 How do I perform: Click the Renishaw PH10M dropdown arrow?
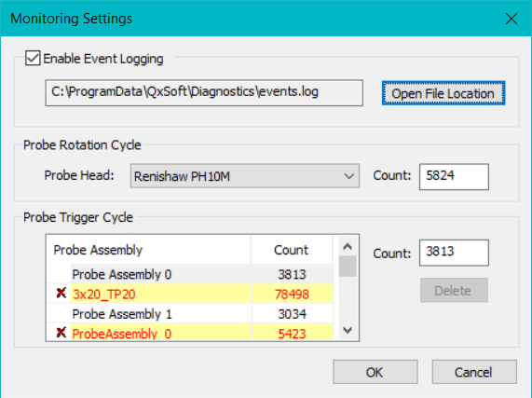[348, 176]
